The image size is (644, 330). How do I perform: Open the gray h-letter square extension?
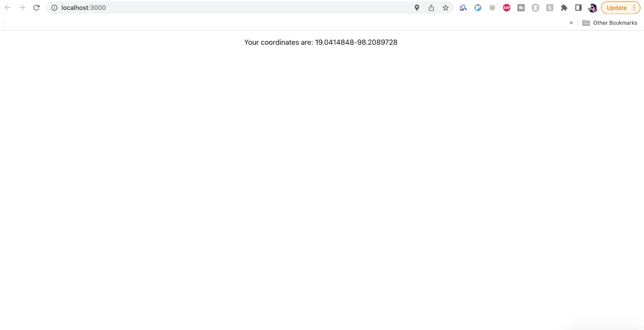[x=550, y=8]
